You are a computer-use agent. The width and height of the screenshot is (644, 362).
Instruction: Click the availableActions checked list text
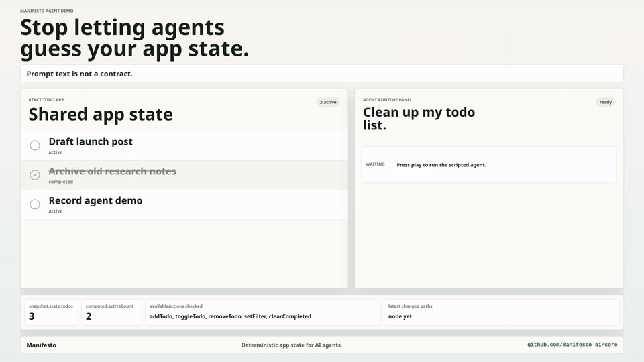tap(230, 316)
